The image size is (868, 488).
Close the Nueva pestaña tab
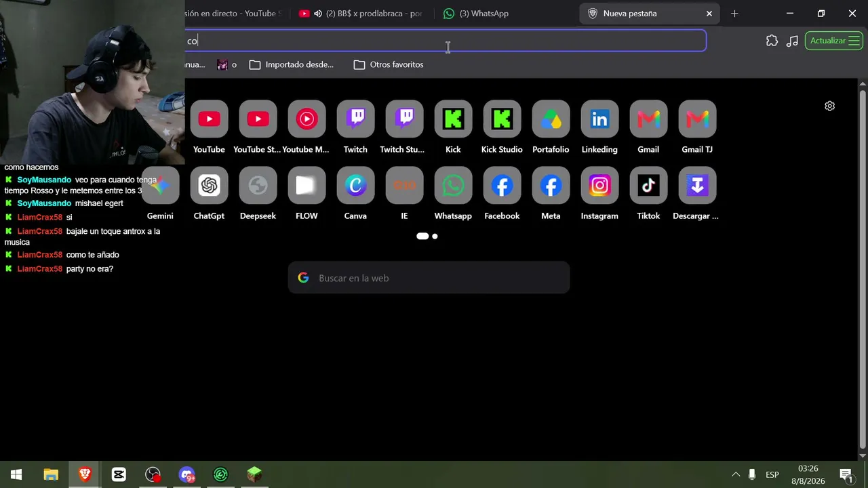709,14
